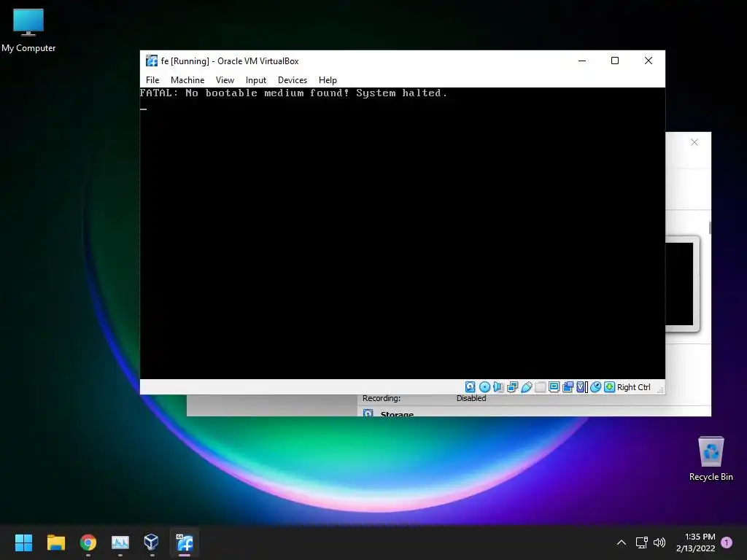Click the FATAL no bootable medium message
This screenshot has height=560, width=747.
[293, 93]
